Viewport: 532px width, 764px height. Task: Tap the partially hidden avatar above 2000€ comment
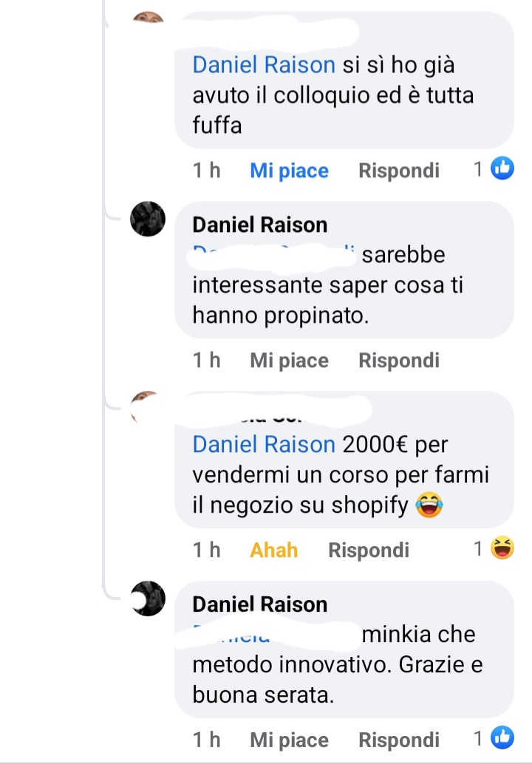click(x=145, y=406)
